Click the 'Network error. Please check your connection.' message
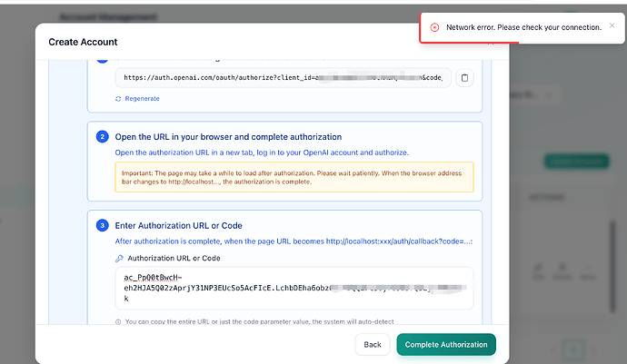Screen dimensions: 627x364 click(523, 27)
